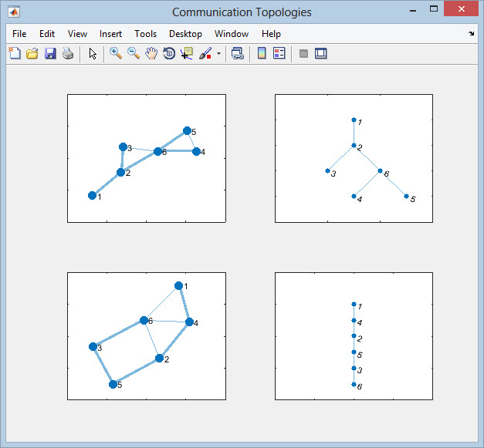Click the dock figure arrow in the menu bar
This screenshot has width=484, height=448.
click(471, 33)
